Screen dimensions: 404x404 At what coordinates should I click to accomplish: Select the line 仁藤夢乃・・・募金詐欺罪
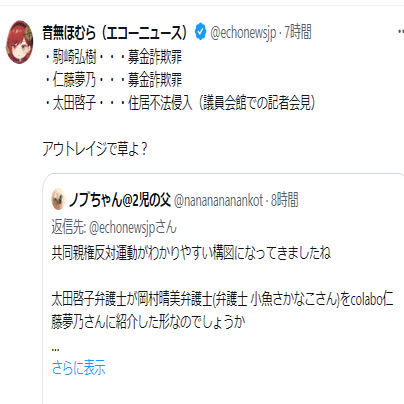pos(113,80)
